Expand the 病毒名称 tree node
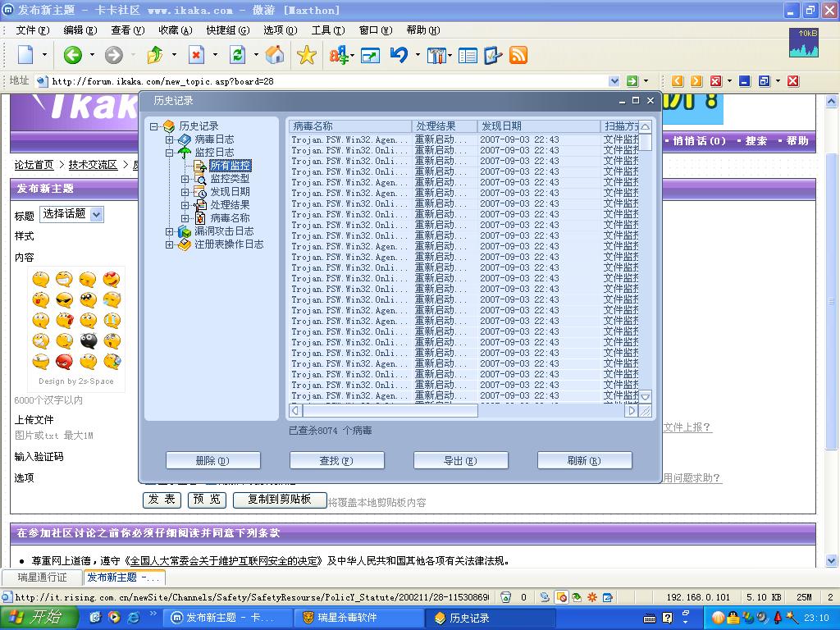 pos(185,218)
